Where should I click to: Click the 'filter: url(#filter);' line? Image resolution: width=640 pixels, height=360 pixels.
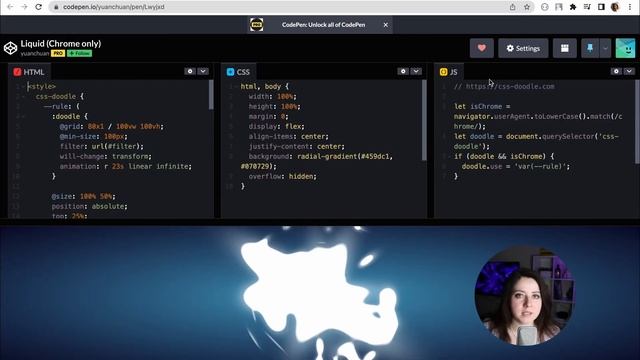pyautogui.click(x=102, y=147)
